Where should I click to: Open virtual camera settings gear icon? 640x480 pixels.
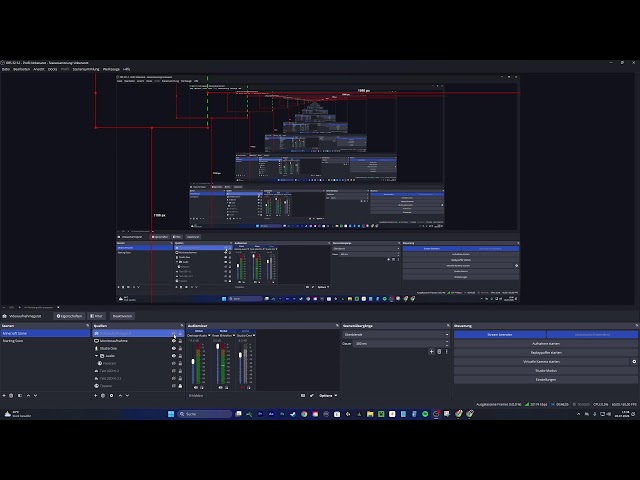point(634,362)
